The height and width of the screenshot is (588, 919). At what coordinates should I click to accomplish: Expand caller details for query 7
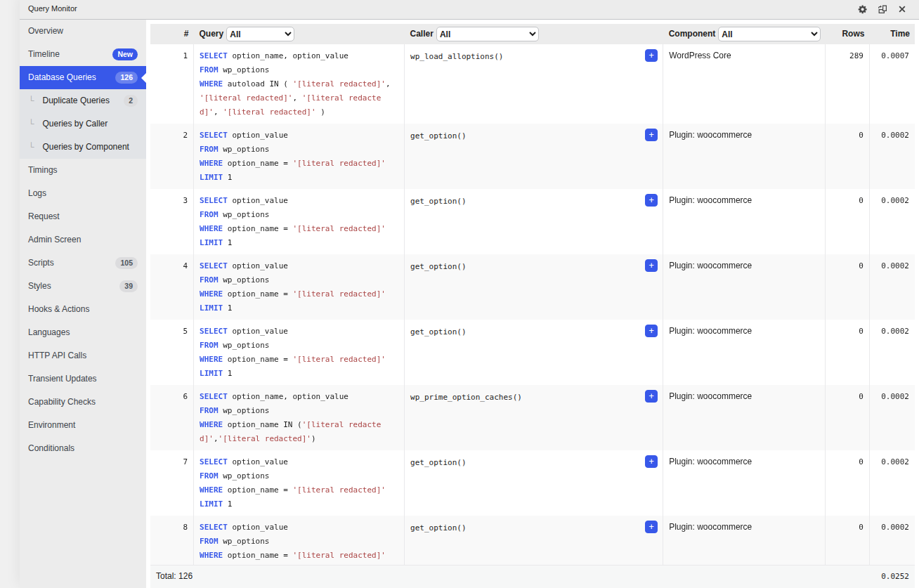(651, 462)
